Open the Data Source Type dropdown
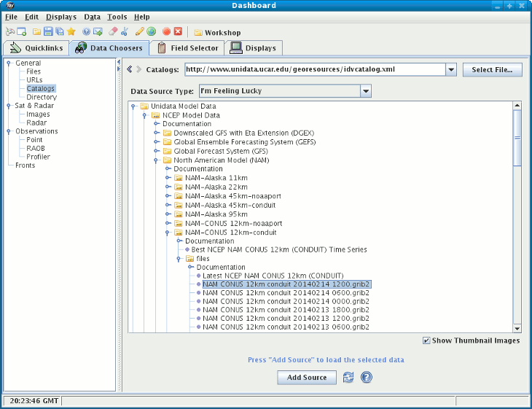Viewport: 532px width, 409px height. tap(366, 91)
